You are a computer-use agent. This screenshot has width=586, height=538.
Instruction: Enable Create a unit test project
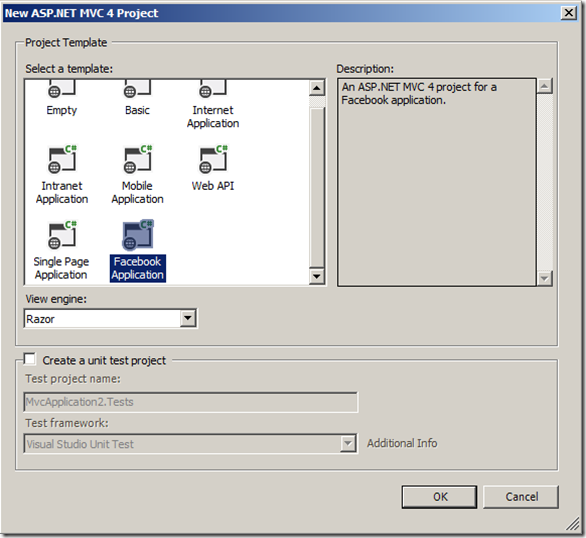pos(30,359)
